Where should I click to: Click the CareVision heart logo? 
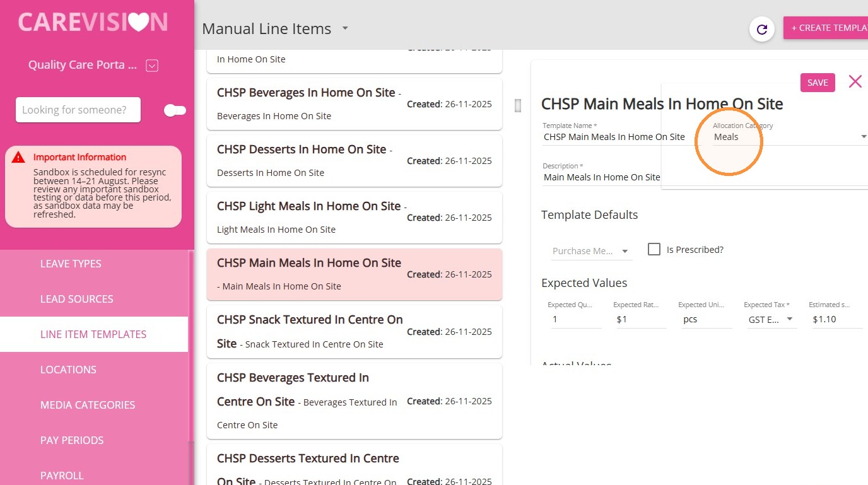pos(93,22)
